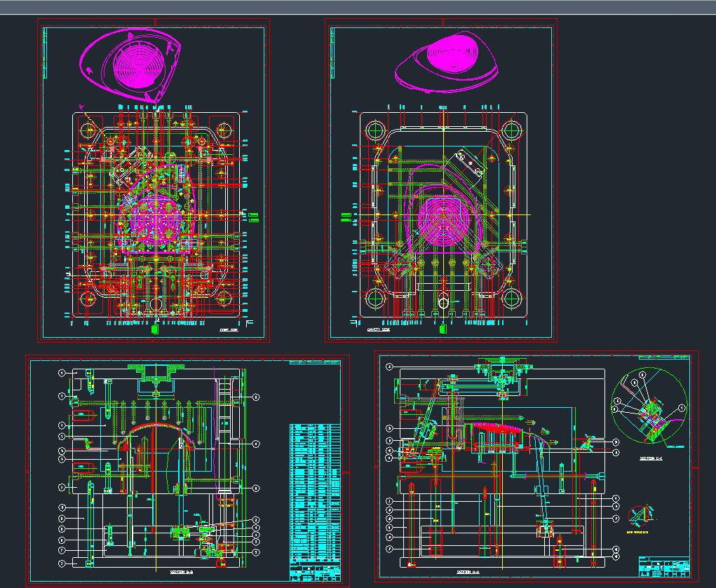Select upper green marker left of cavity view
The image size is (716, 588).
click(346, 214)
